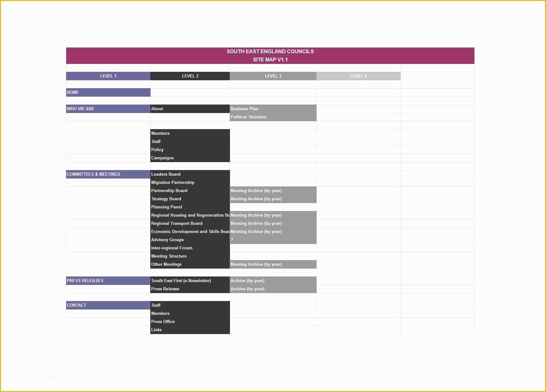546x392 pixels.
Task: Select the Political Structure cell
Action: point(273,117)
